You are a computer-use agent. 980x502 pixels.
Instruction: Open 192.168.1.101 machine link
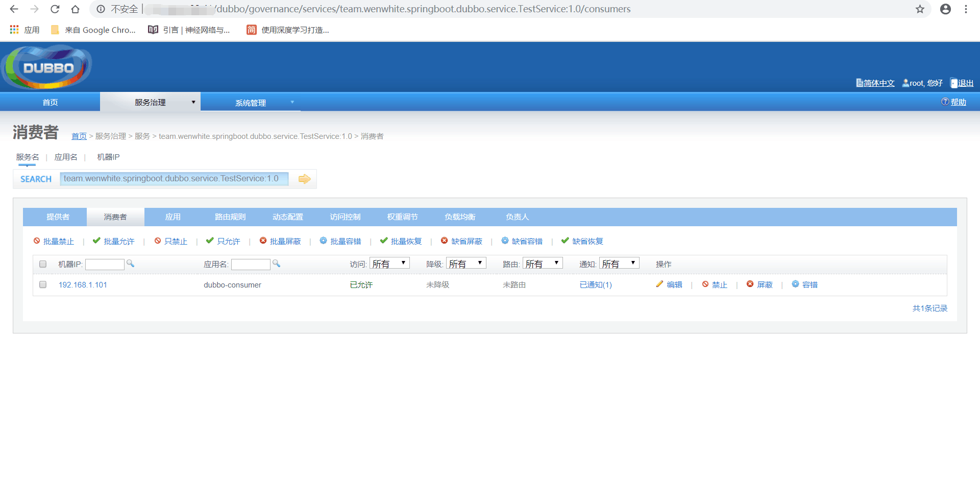click(x=83, y=285)
